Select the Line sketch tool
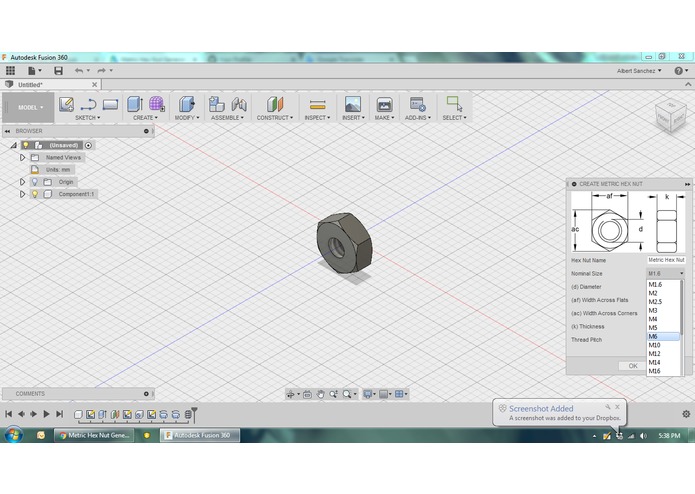This screenshot has height=494, width=695. [x=88, y=105]
